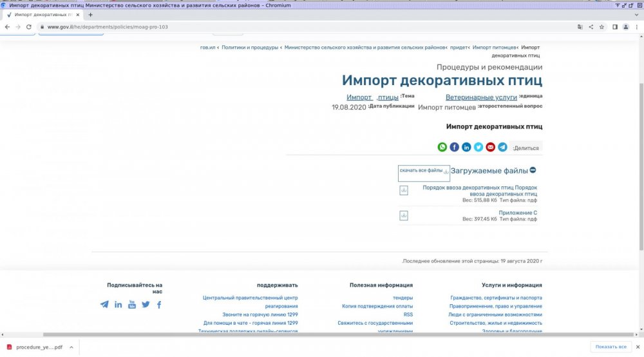Download the 'Приложение C' file icon

pos(404,215)
